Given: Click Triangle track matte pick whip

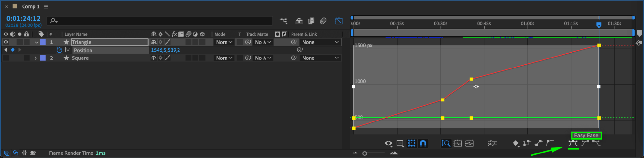Looking at the screenshot, I should pos(248,42).
